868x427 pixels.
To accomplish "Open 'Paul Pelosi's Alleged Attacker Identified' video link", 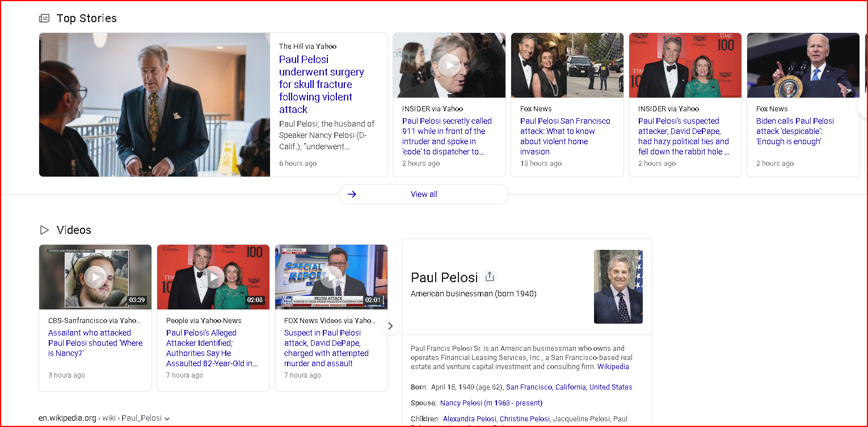I will click(212, 348).
